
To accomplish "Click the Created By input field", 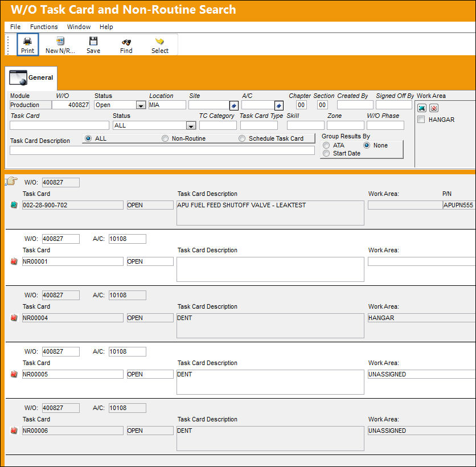I will (355, 105).
